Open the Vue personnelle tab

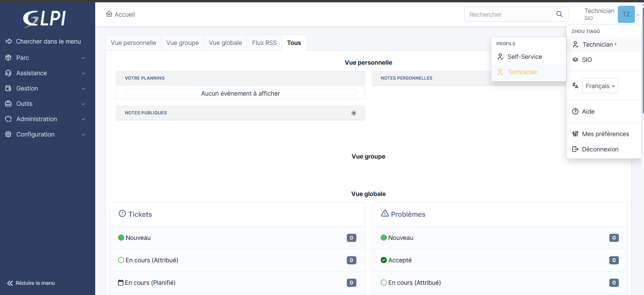pos(133,43)
